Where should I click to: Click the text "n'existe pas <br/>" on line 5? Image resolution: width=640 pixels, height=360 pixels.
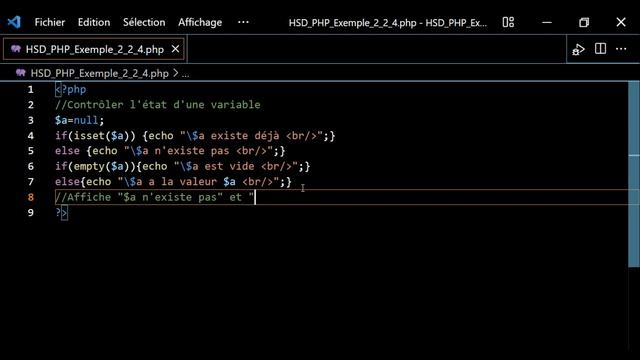point(211,151)
